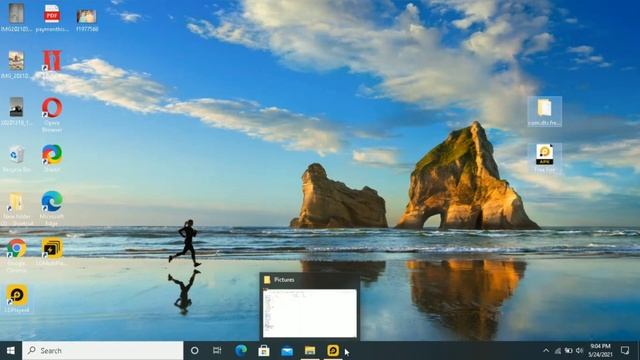Open the clock showing 9:04 PM
Image resolution: width=640 pixels, height=360 pixels.
(600, 351)
